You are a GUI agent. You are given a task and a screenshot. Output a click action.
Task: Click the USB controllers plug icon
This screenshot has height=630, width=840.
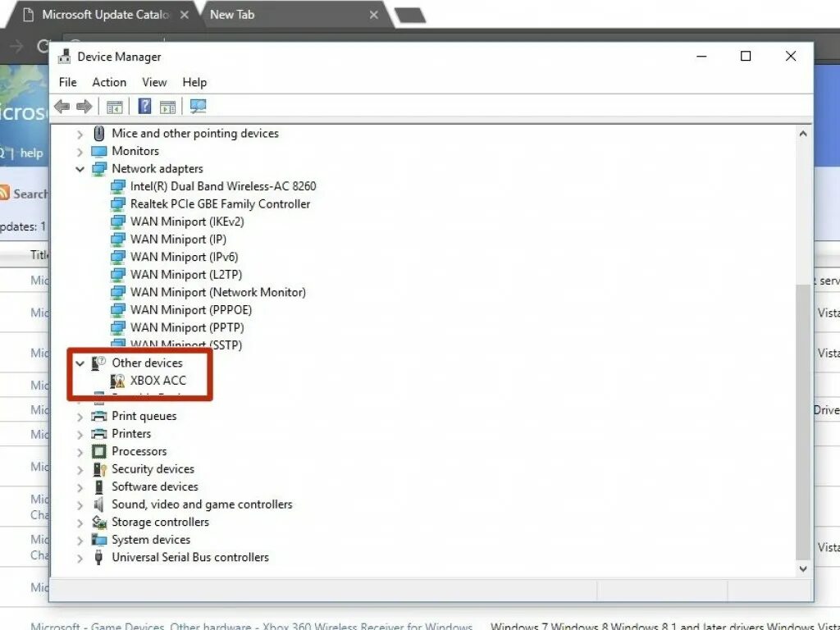coord(98,558)
